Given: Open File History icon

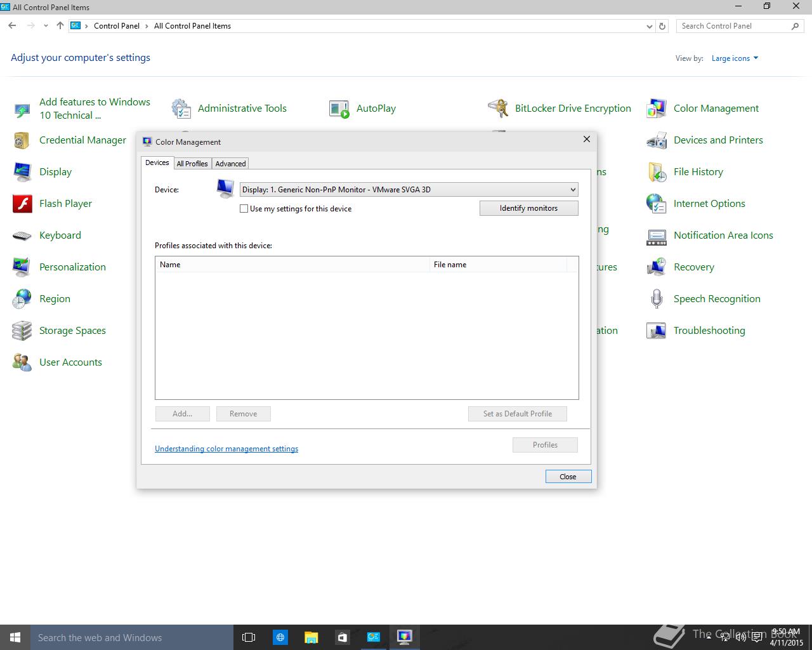Looking at the screenshot, I should coord(657,172).
